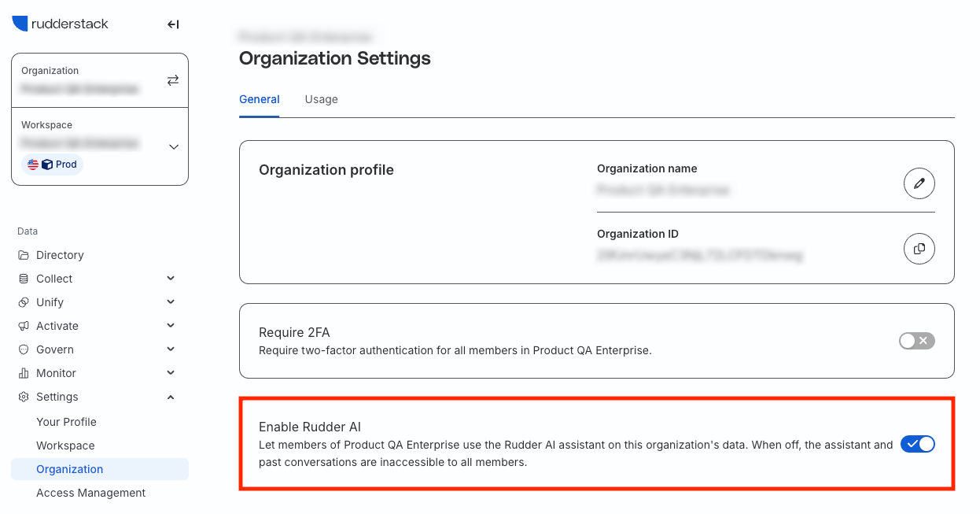Image resolution: width=980 pixels, height=514 pixels.
Task: Click the Unify menu label
Action: [x=50, y=302]
